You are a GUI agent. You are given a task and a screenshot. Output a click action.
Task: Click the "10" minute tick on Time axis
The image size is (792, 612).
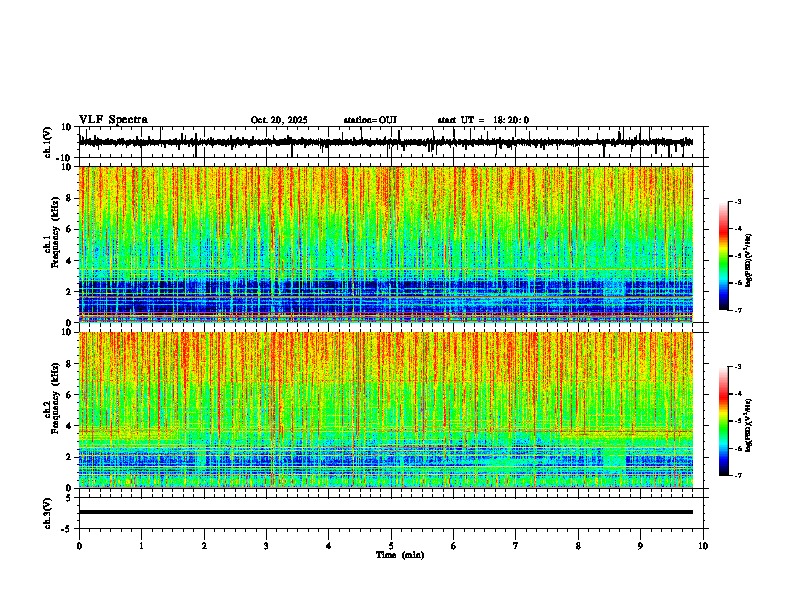[703, 546]
